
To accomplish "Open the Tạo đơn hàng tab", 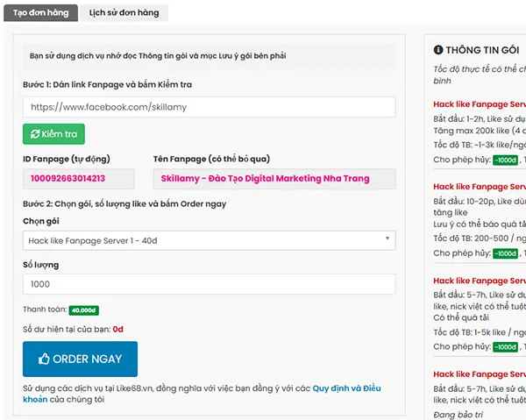I will pyautogui.click(x=40, y=13).
